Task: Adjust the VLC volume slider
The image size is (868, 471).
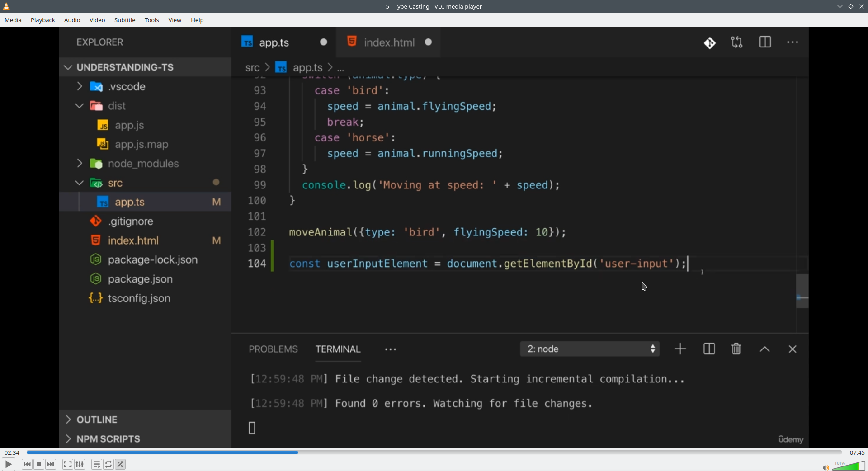Action: tap(849, 466)
